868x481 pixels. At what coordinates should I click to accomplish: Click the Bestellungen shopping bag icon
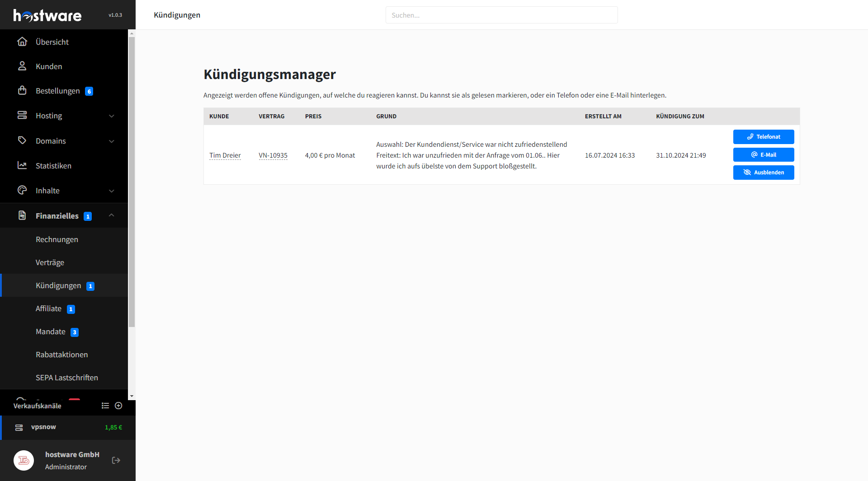coord(22,91)
